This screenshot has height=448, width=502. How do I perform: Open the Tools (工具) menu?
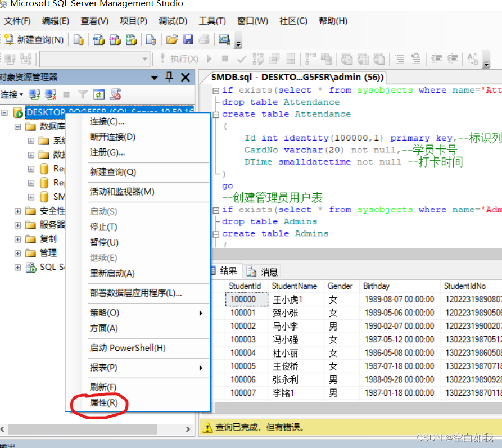(x=212, y=21)
